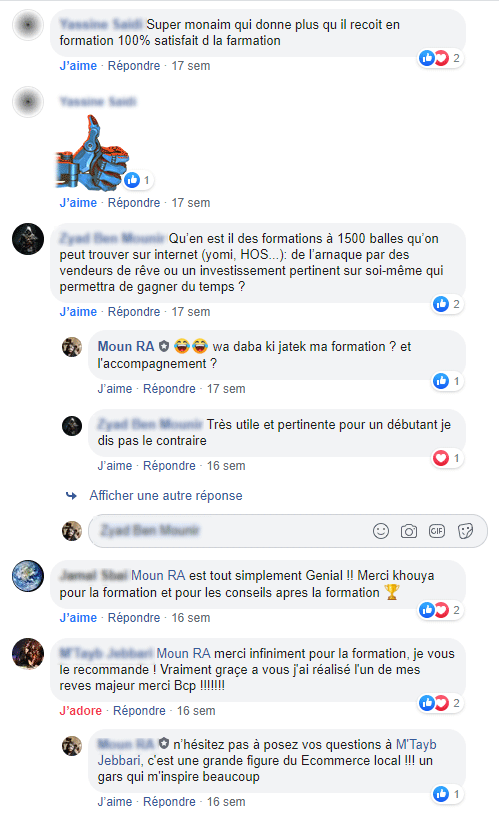View heart reaction on Très utile reply
Screen dimensions: 499x819
point(447,458)
